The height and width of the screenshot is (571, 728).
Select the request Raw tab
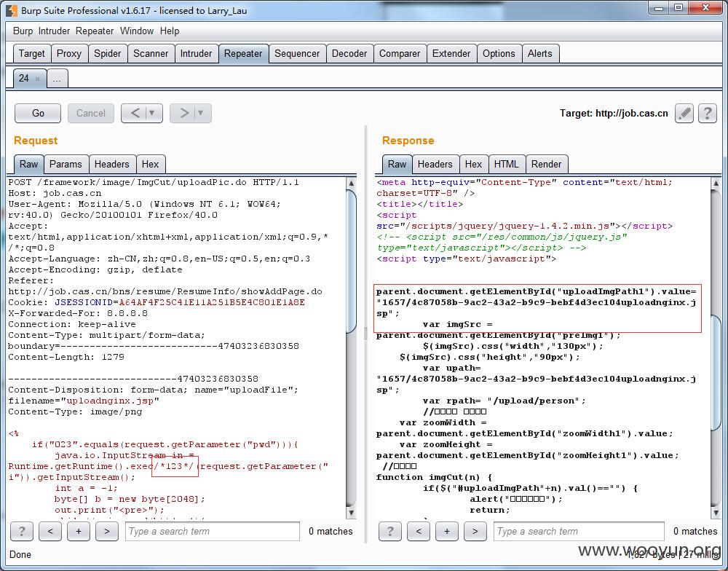pyautogui.click(x=29, y=164)
